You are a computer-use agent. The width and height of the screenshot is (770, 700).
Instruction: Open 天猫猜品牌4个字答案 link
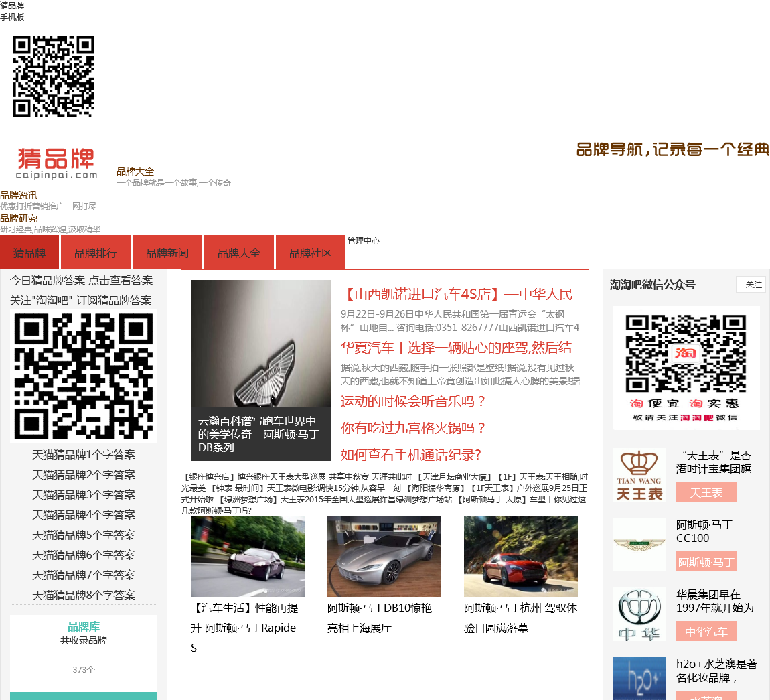pyautogui.click(x=84, y=515)
